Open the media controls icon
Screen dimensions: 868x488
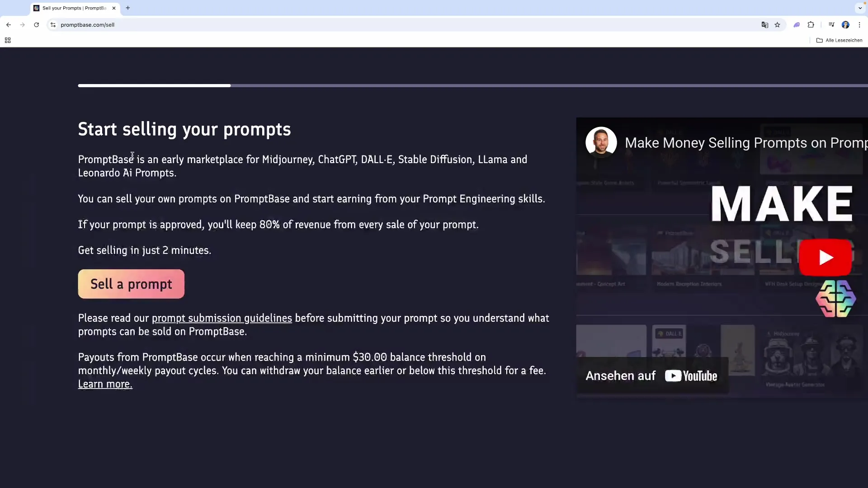(x=831, y=25)
